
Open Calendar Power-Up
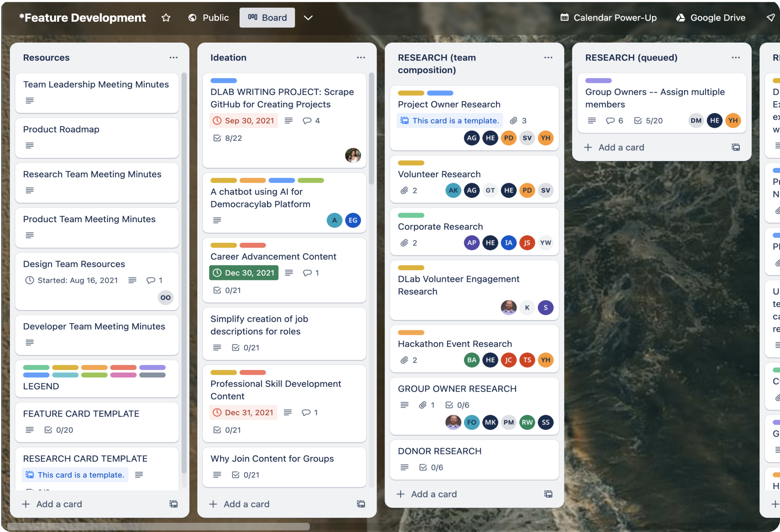[609, 18]
